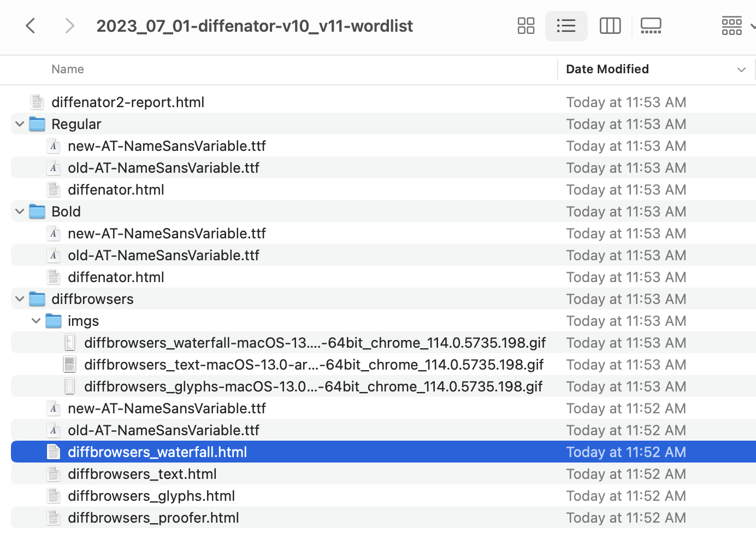Select new-AT-NameSansVariable.ttf inside Bold
This screenshot has width=756, height=550.
pyautogui.click(x=167, y=233)
